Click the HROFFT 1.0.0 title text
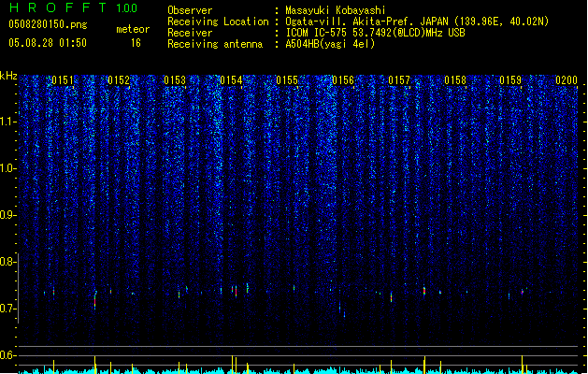This screenshot has height=374, width=588. [x=73, y=7]
